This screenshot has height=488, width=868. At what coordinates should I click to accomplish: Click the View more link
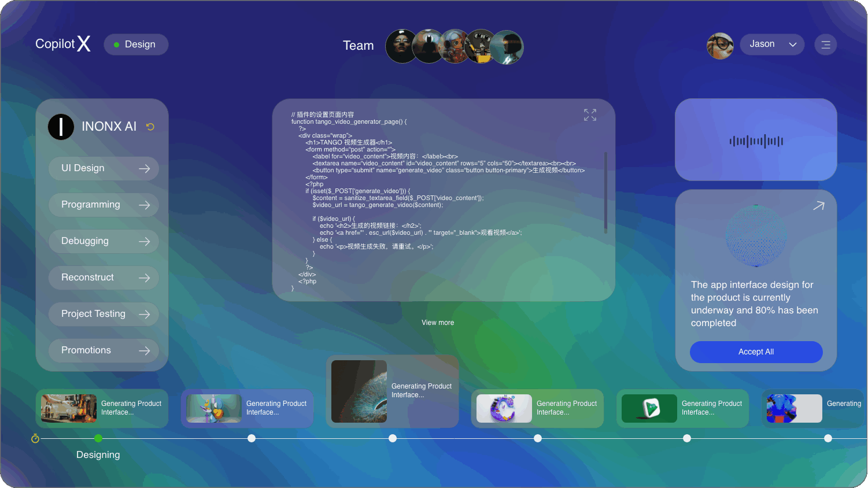[x=438, y=323]
